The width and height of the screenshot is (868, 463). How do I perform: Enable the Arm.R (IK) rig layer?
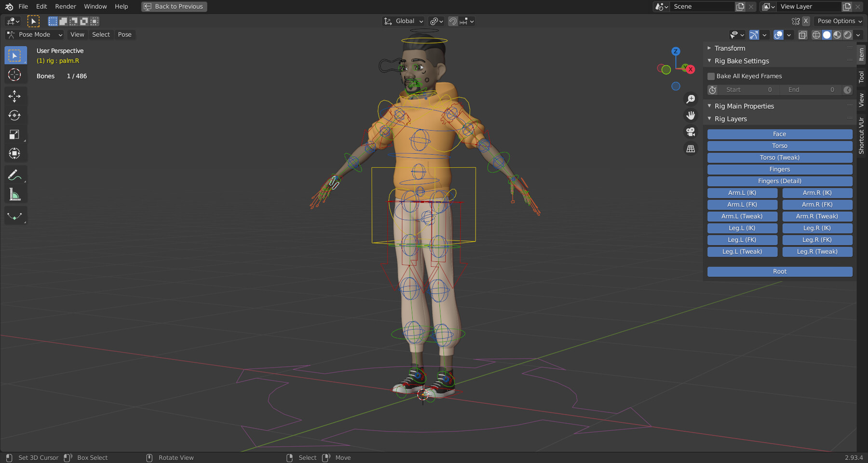pos(817,192)
